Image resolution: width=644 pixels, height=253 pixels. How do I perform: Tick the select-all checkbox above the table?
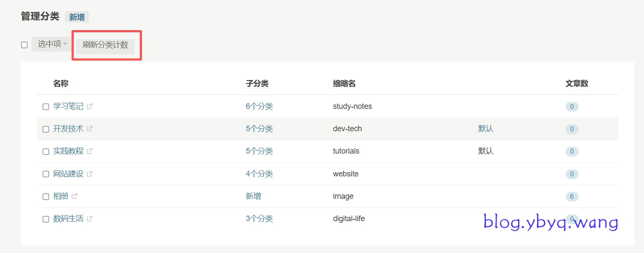coord(25,45)
